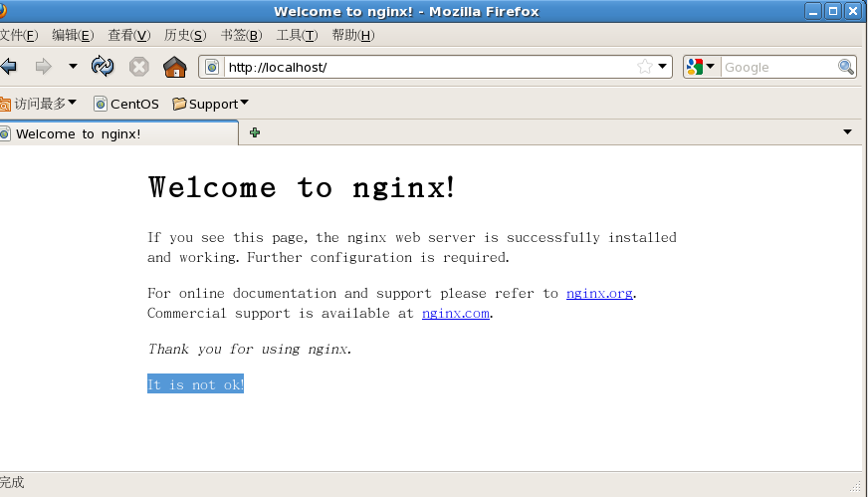The image size is (868, 497).
Task: Click the 完成 status bar text
Action: [12, 482]
